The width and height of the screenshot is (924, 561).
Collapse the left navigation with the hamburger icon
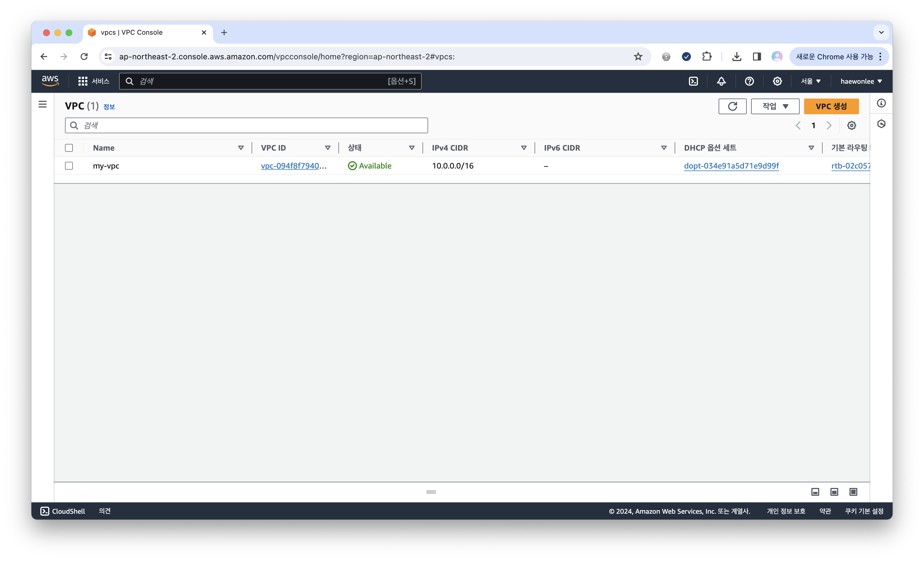point(42,104)
